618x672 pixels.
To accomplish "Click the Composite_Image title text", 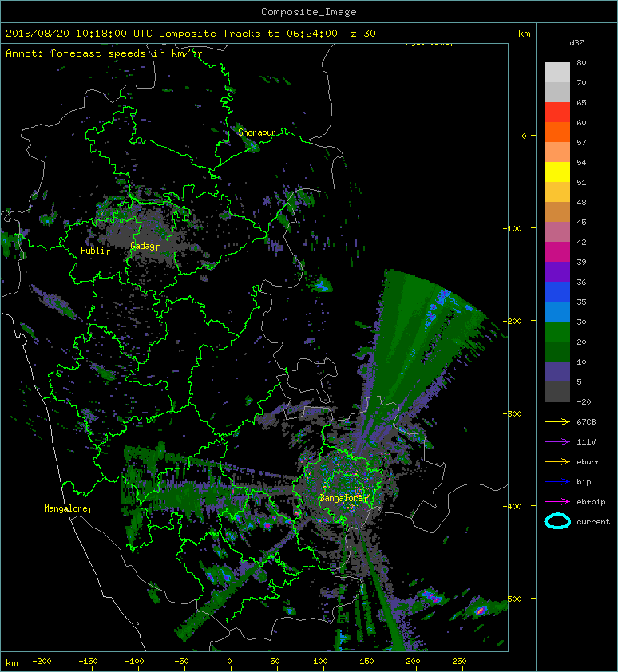I will (309, 12).
